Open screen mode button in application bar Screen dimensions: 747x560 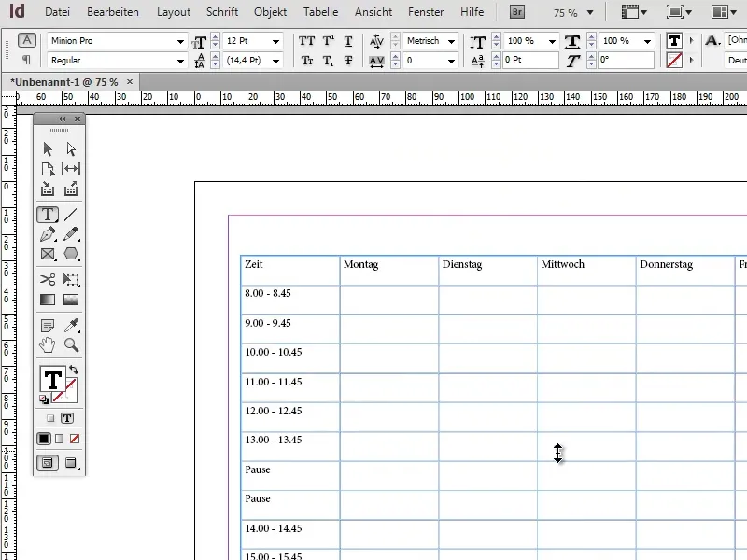[679, 12]
